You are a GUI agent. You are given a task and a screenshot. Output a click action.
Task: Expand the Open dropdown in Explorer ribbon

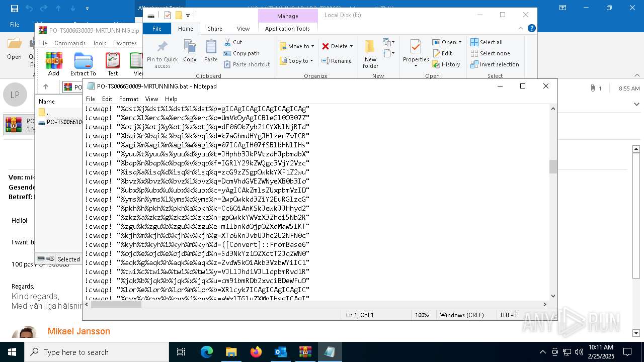pos(446,42)
